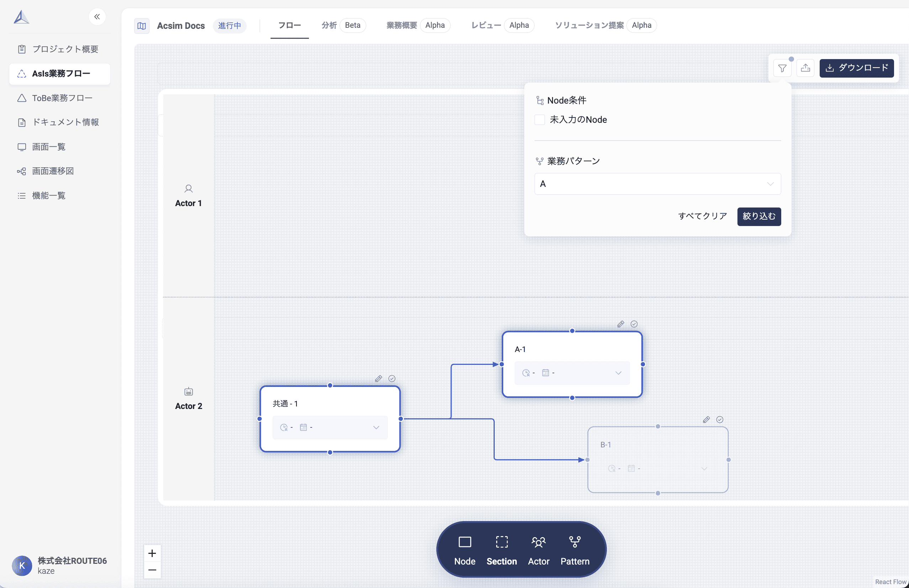Click the Actor 1 lane label
909x588 pixels.
click(188, 204)
